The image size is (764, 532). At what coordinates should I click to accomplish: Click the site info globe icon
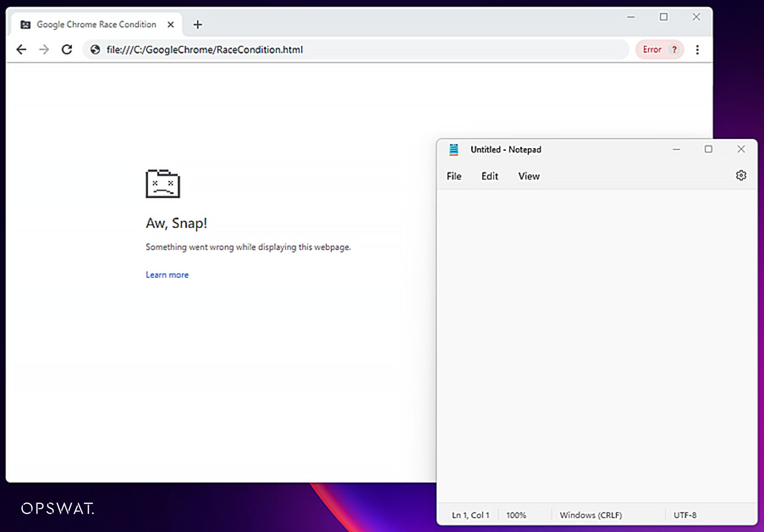click(95, 50)
